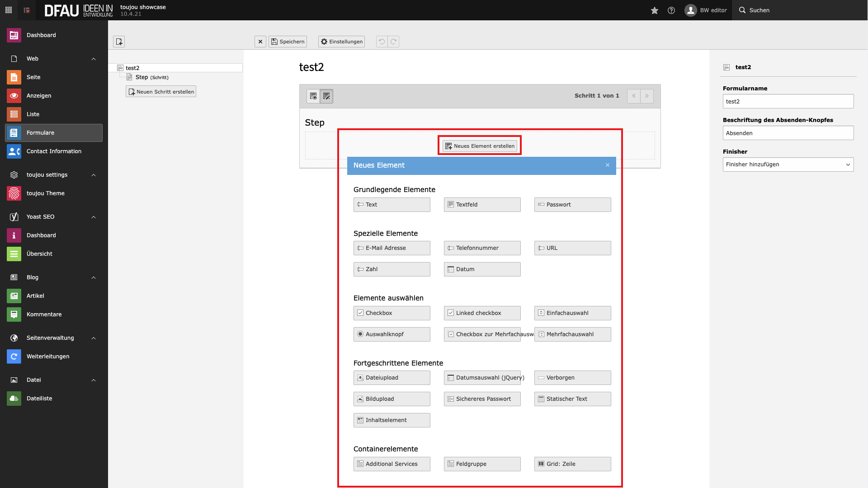Screen dimensions: 868x488
Task: Switch to abstract edit view icon
Action: 326,96
